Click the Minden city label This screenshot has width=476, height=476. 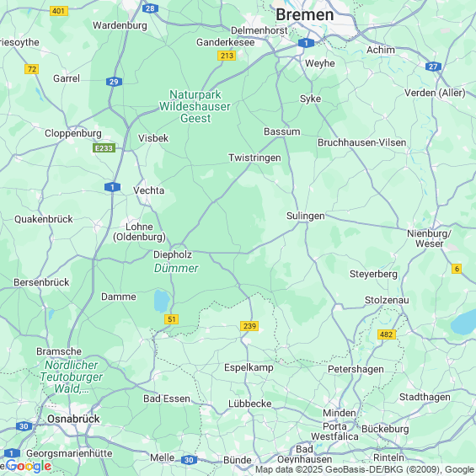pyautogui.click(x=340, y=413)
